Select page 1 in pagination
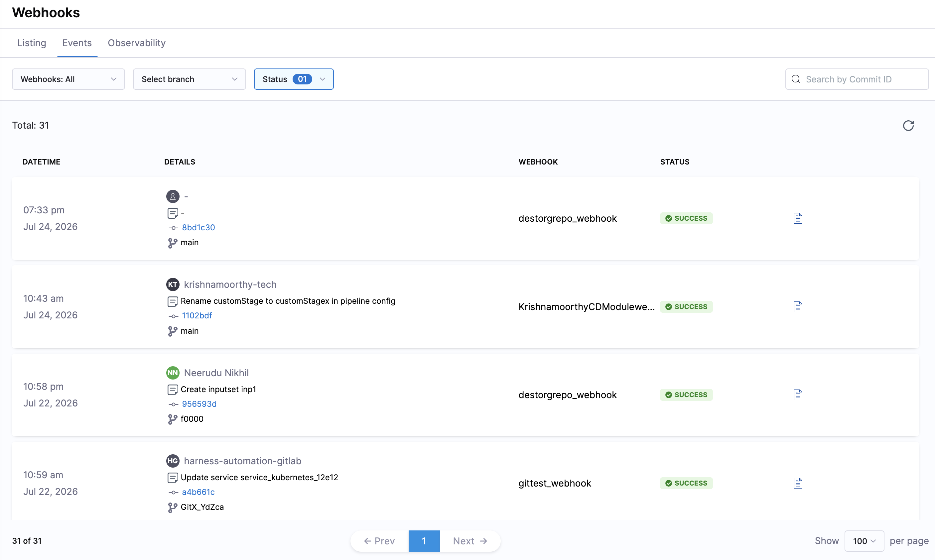 point(424,541)
